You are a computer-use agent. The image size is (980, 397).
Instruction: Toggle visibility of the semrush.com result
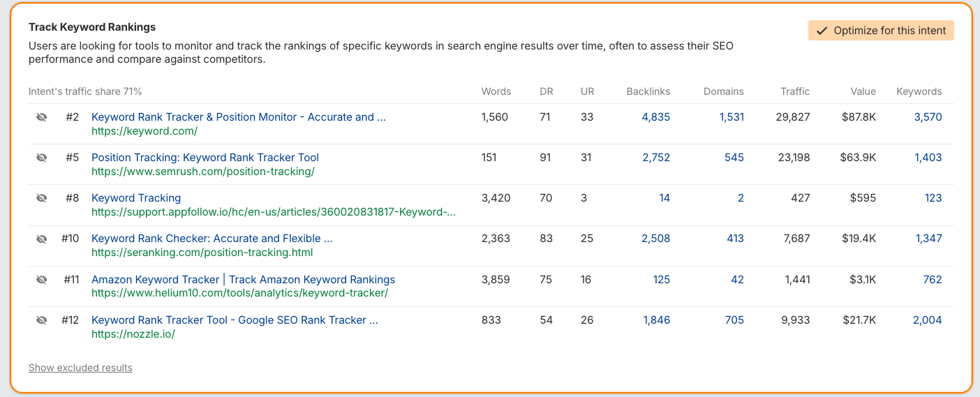click(x=41, y=158)
